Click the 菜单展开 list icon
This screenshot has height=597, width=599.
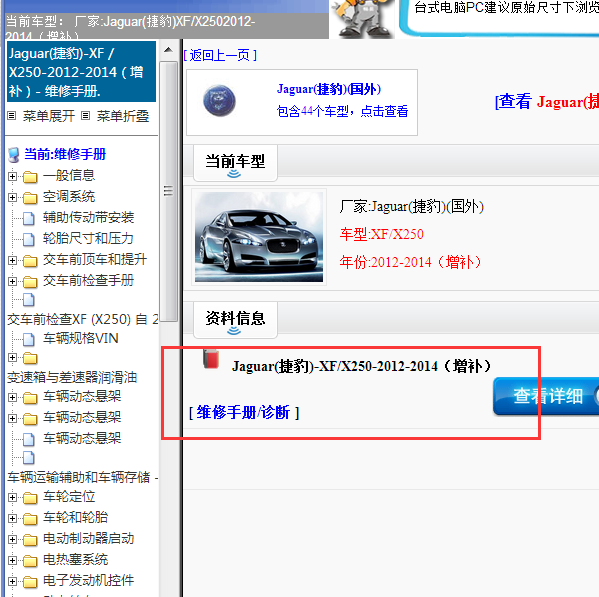[12, 115]
